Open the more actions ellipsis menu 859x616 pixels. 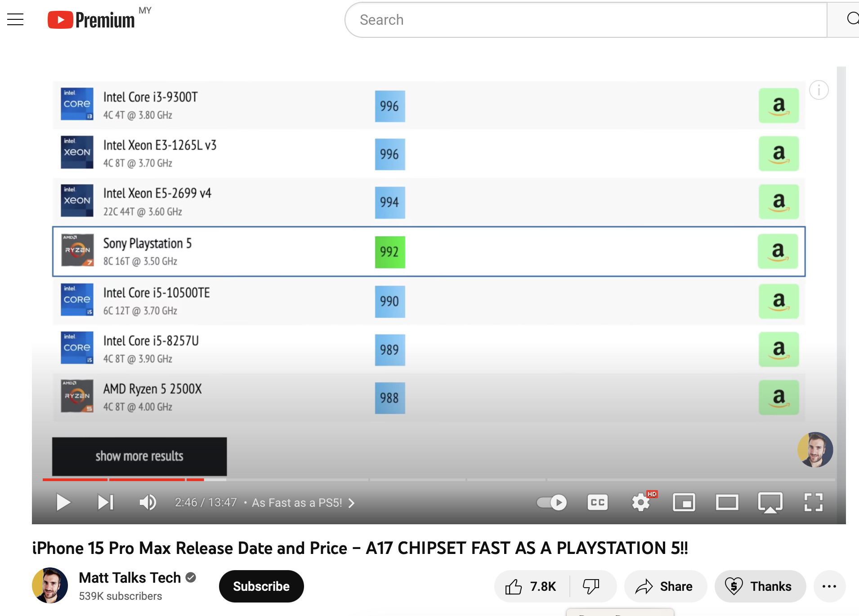pyautogui.click(x=829, y=586)
